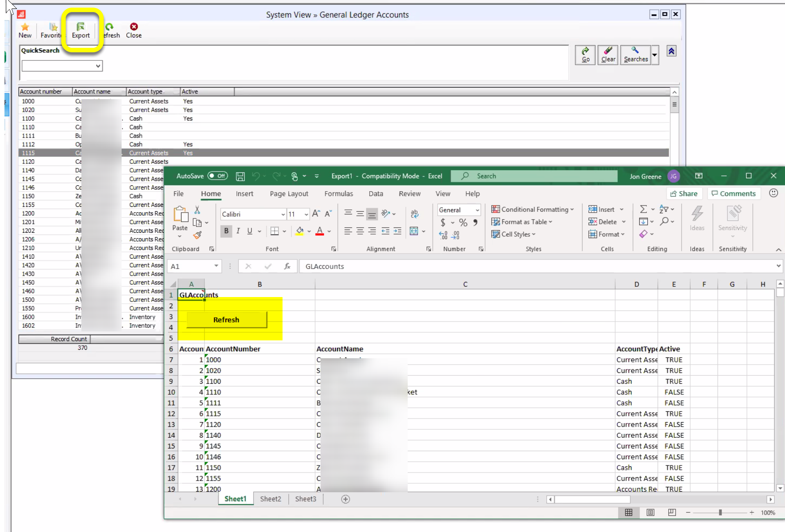Click the Searches magnifier button

click(636, 55)
